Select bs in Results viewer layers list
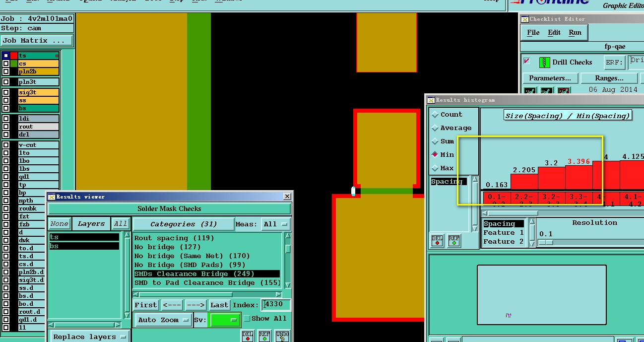 coord(84,246)
